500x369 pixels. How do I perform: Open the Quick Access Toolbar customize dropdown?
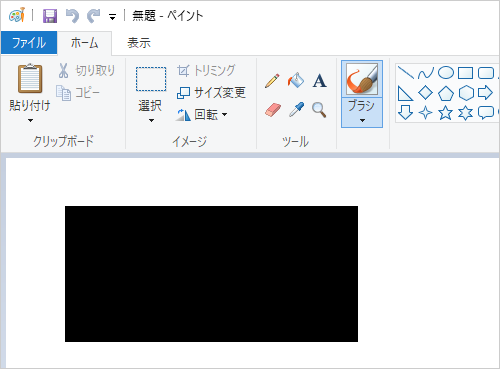(x=112, y=17)
